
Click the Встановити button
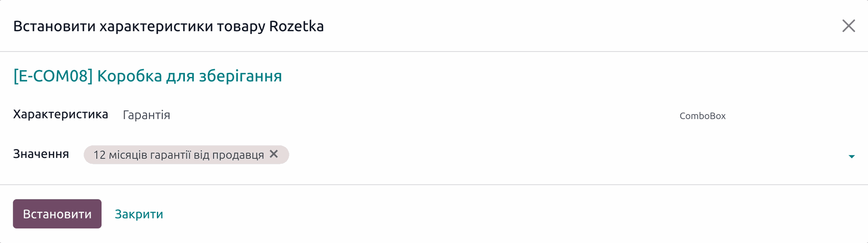(x=57, y=214)
